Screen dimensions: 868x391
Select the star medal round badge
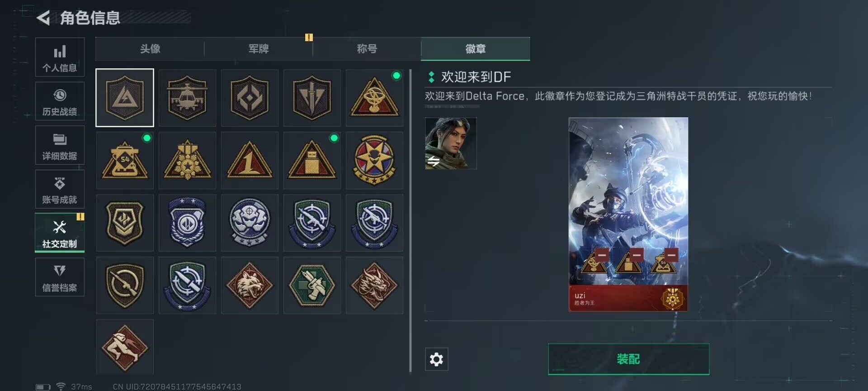[x=374, y=160]
